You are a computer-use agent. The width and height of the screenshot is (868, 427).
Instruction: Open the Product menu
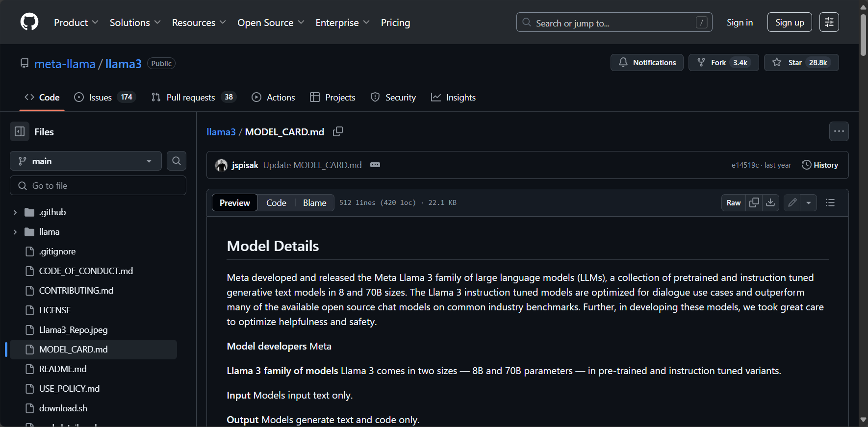[x=77, y=23]
